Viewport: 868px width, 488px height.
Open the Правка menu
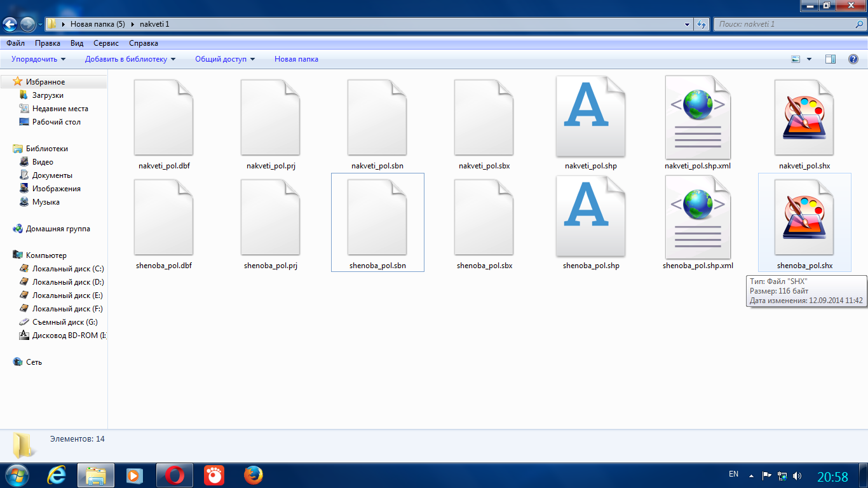[48, 43]
